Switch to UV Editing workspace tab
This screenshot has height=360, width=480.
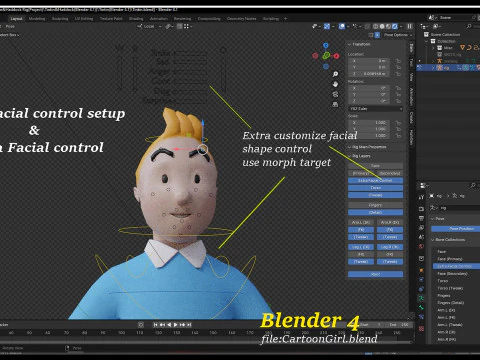(x=84, y=19)
